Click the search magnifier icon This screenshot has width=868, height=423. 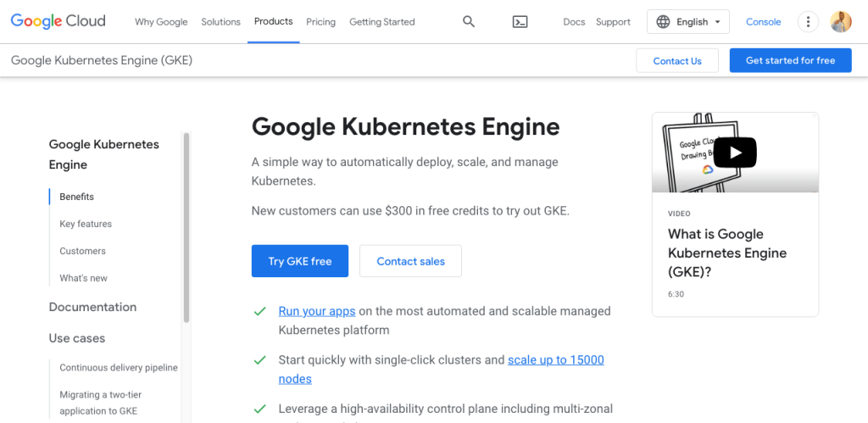coord(469,22)
